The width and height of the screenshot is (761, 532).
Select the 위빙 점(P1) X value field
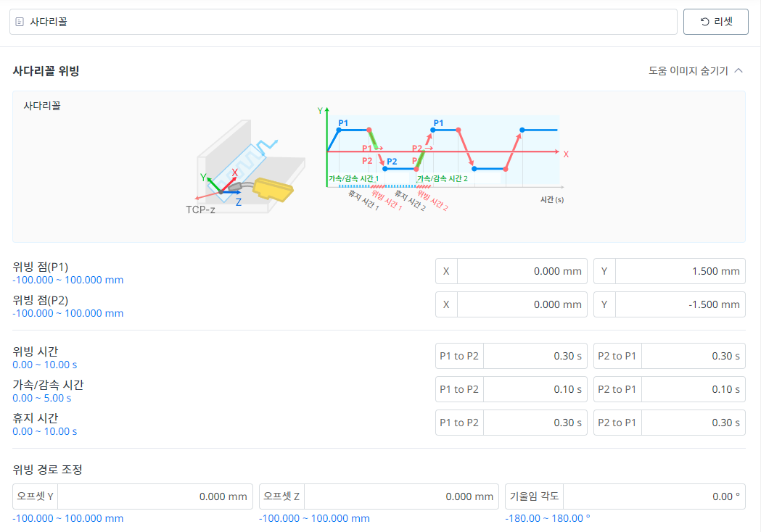coord(521,271)
